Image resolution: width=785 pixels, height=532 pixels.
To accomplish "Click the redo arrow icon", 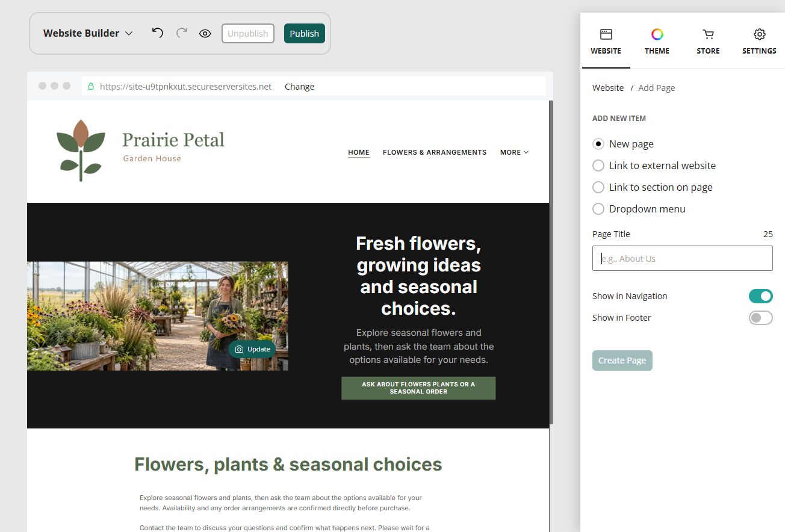I will (181, 32).
